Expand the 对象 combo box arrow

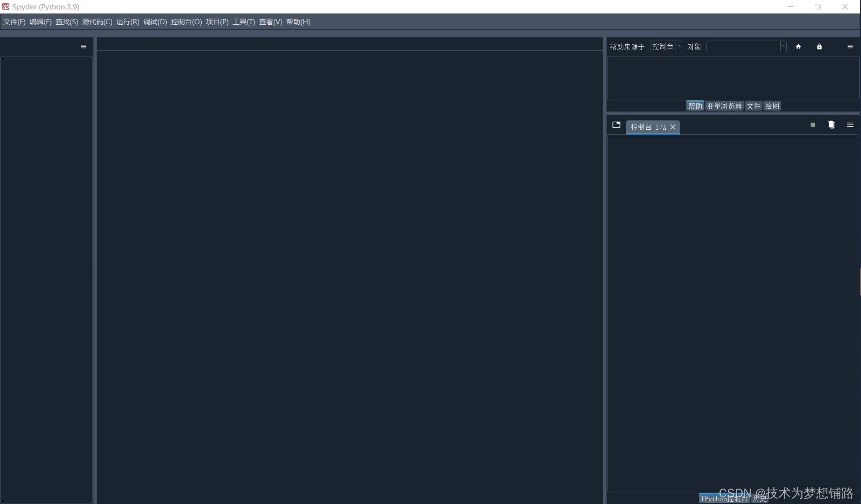click(783, 47)
